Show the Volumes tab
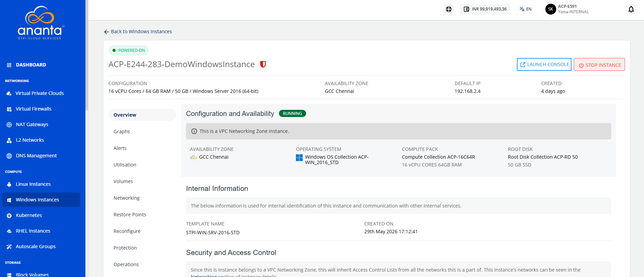 [123, 181]
